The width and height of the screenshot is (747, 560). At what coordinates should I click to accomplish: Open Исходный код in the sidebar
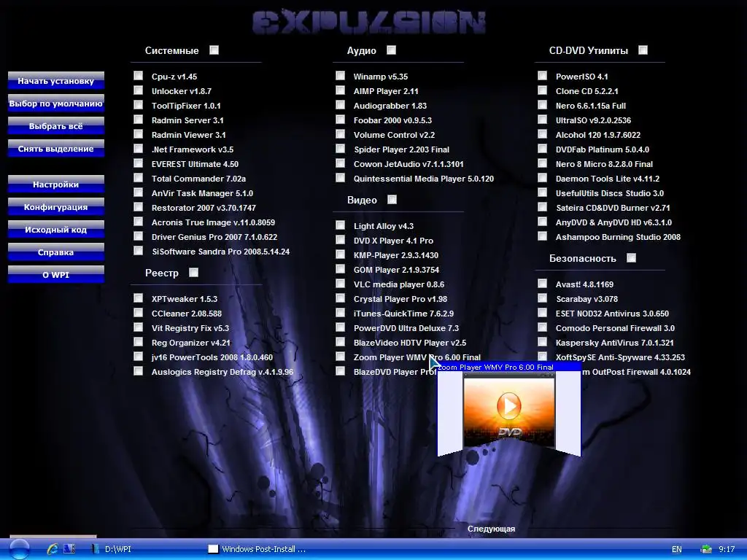click(55, 230)
